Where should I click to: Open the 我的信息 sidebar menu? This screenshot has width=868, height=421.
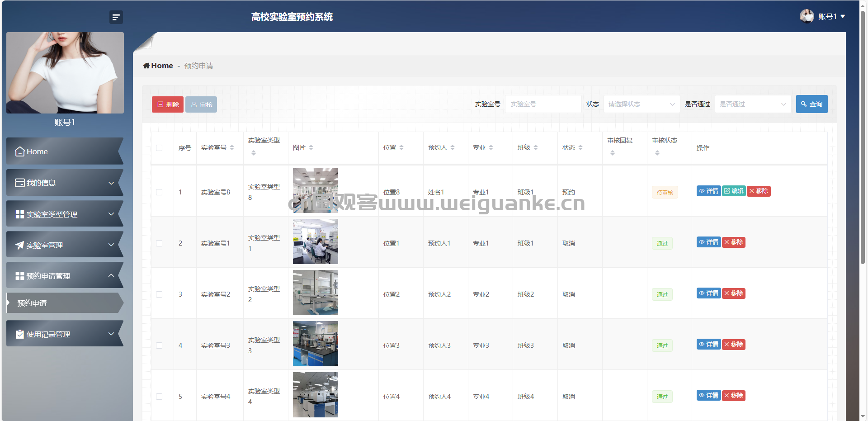tap(65, 183)
